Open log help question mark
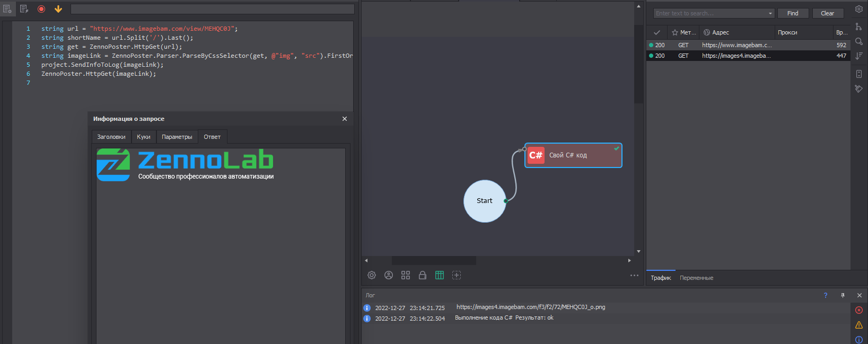This screenshot has width=868, height=344. (x=826, y=295)
